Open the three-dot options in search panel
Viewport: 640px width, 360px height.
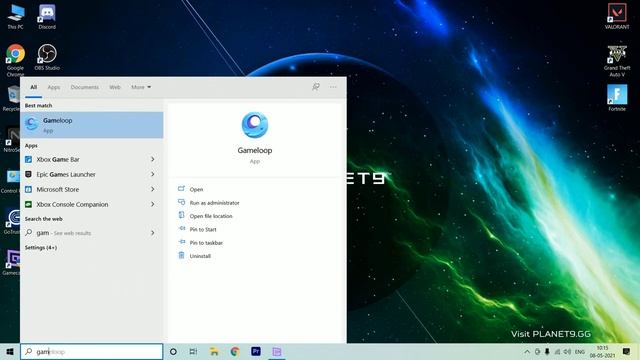click(333, 87)
